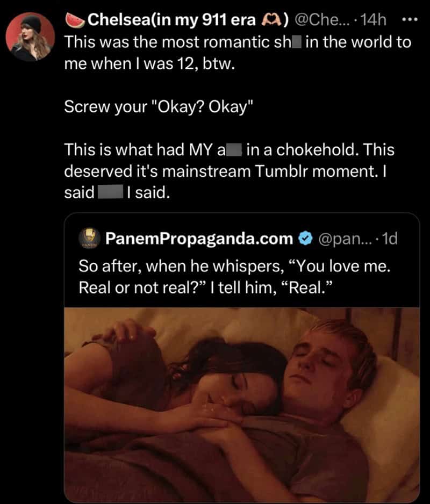The height and width of the screenshot is (504, 430).
Task: Open Chelsea's profile picture
Action: click(30, 36)
